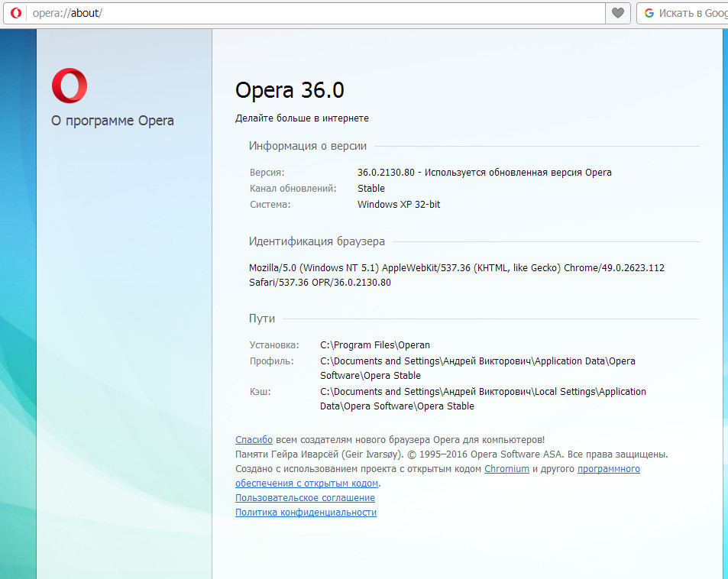This screenshot has width=728, height=579.
Task: Click the profile path ending in Application Data\Opera
Action: [477, 368]
